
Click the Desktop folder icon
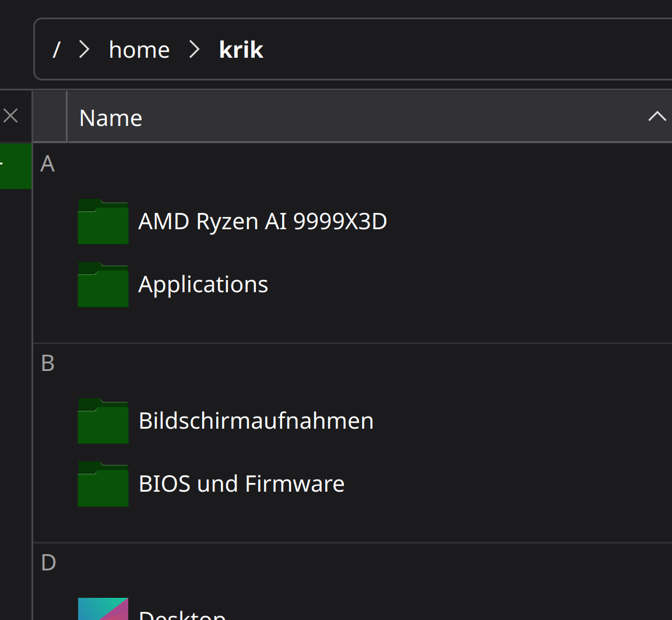[x=103, y=609]
